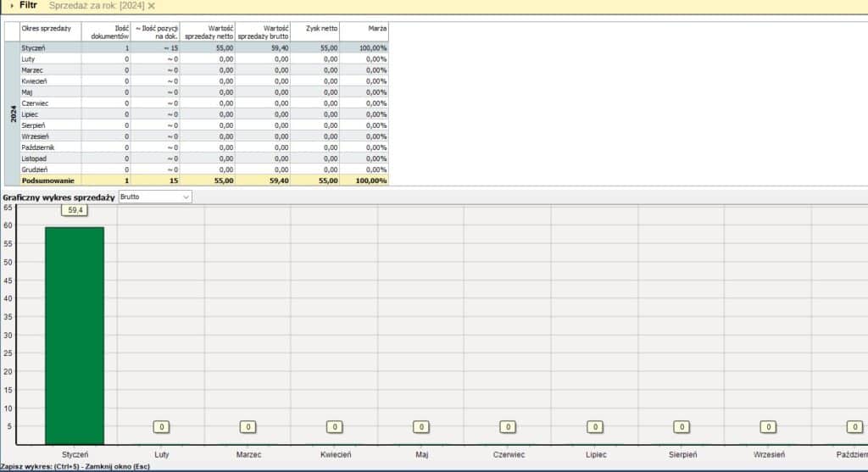Select the Styczeń row in table
This screenshot has height=472, width=868.
click(50, 48)
